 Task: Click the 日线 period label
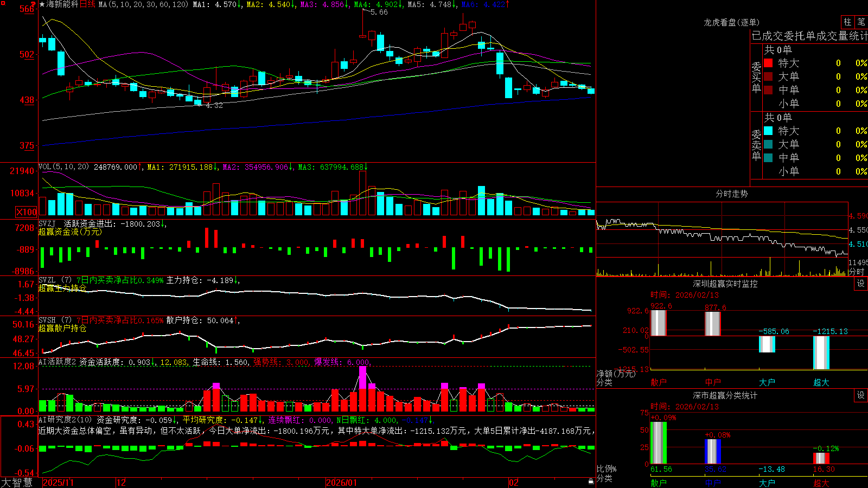(87, 4)
